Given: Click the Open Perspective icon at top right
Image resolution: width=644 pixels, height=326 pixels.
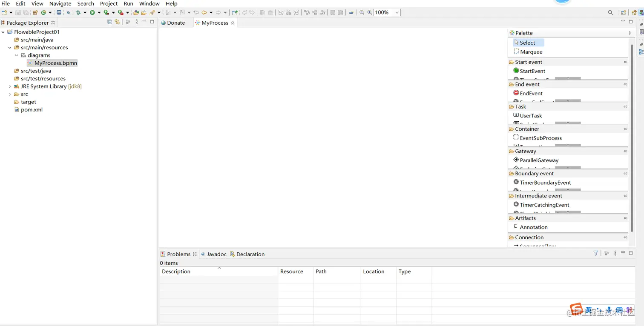Looking at the screenshot, I should coord(624,13).
